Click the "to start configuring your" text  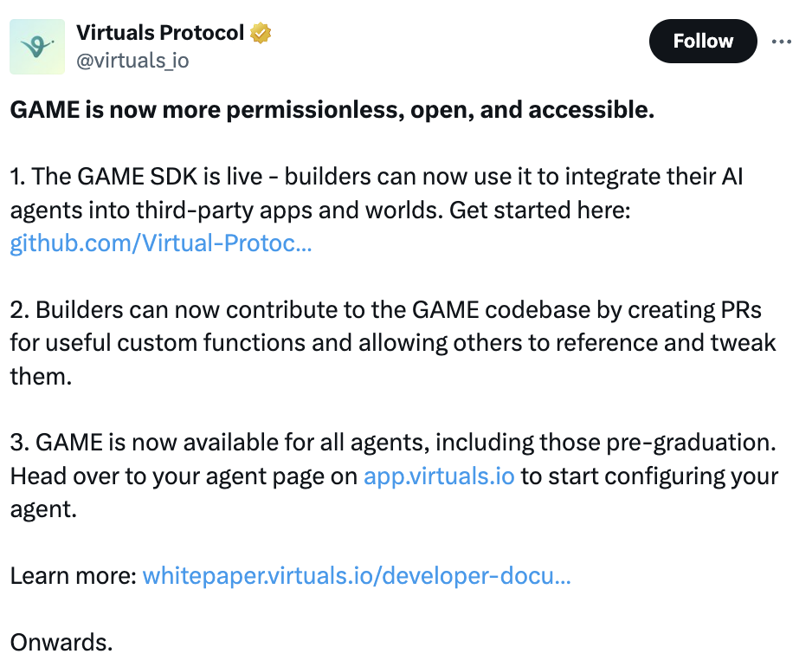pyautogui.click(x=649, y=476)
